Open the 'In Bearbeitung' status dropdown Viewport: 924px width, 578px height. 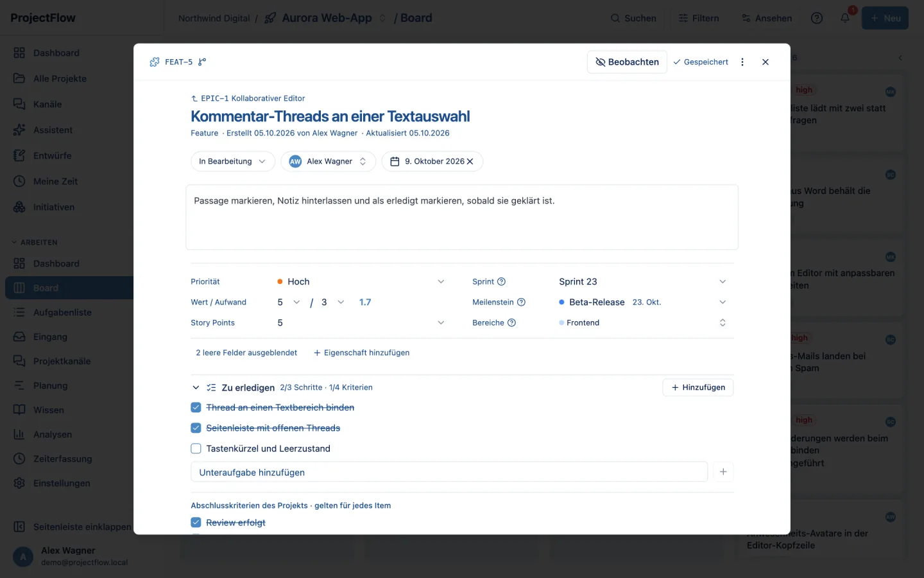(x=232, y=161)
